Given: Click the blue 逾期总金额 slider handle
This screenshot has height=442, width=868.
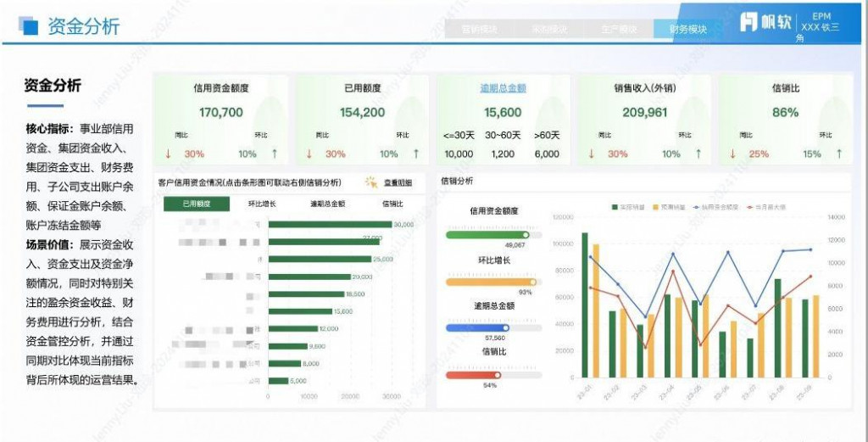Looking at the screenshot, I should (505, 328).
